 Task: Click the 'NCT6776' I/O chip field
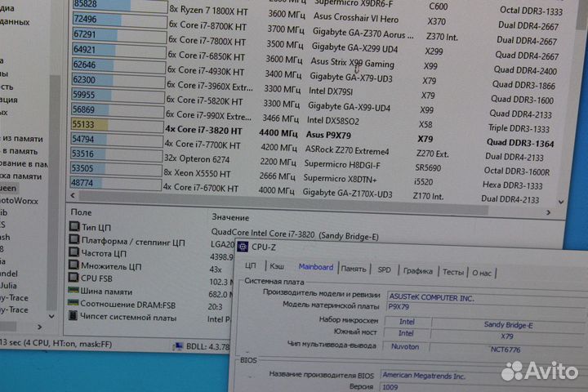[506, 350]
